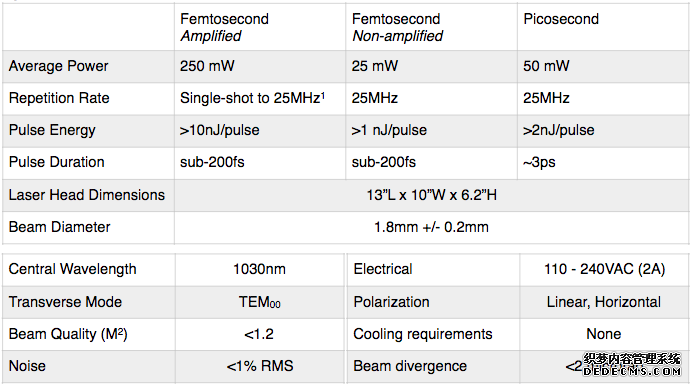Select the 1.8mm +/- 0.2mm beam diameter
This screenshot has width=692, height=386.
pos(432,227)
